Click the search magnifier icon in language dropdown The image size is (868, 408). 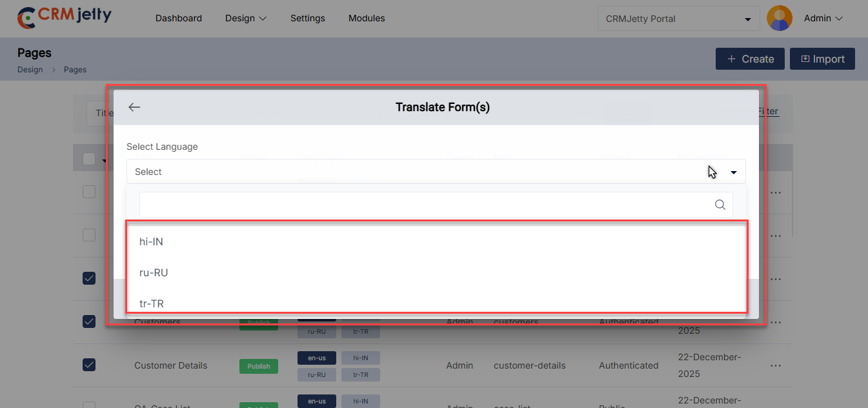(720, 205)
